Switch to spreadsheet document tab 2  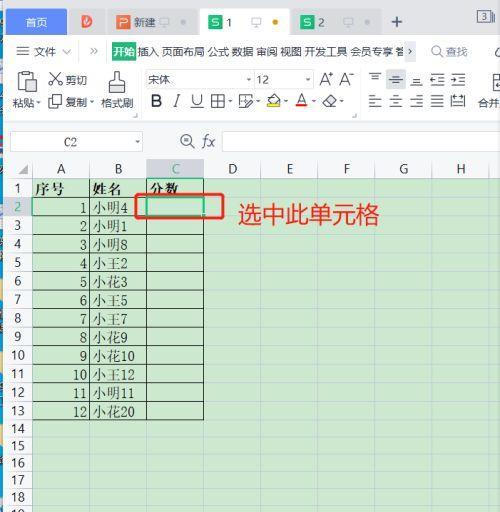(336, 22)
